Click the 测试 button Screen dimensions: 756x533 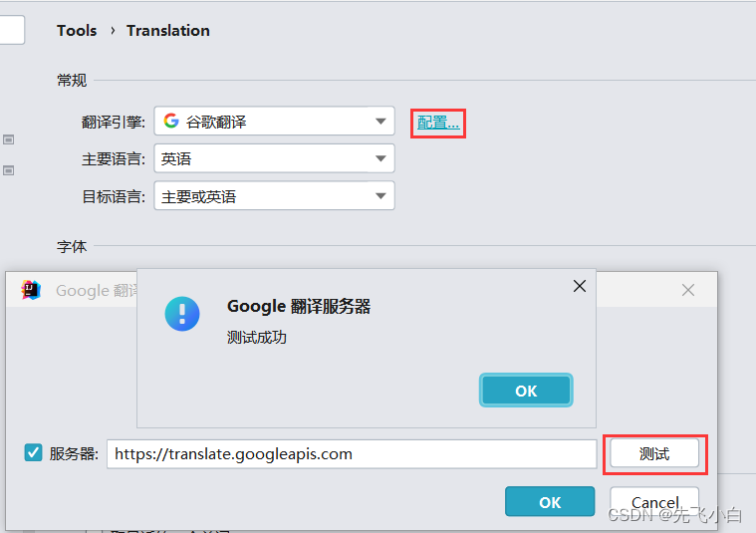click(x=654, y=454)
